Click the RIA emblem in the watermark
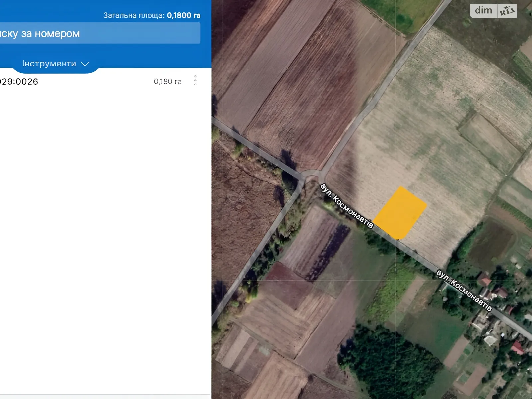532x399 pixels. 507,11
